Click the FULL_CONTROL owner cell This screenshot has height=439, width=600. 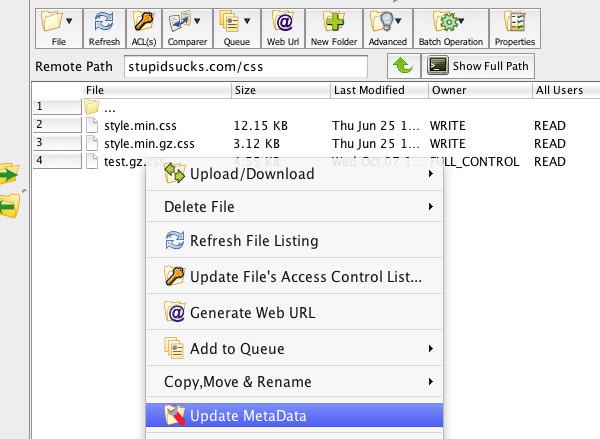click(x=474, y=162)
